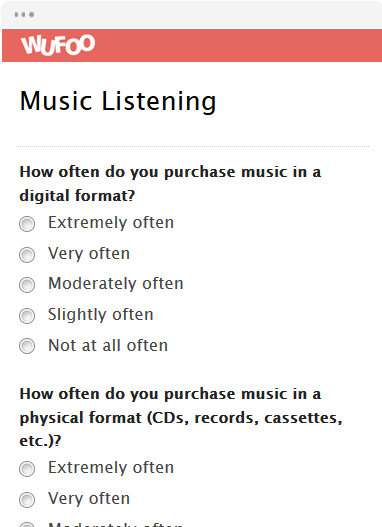This screenshot has height=527, width=382.
Task: Click the 'Very often' label under digital format
Action: 89,253
